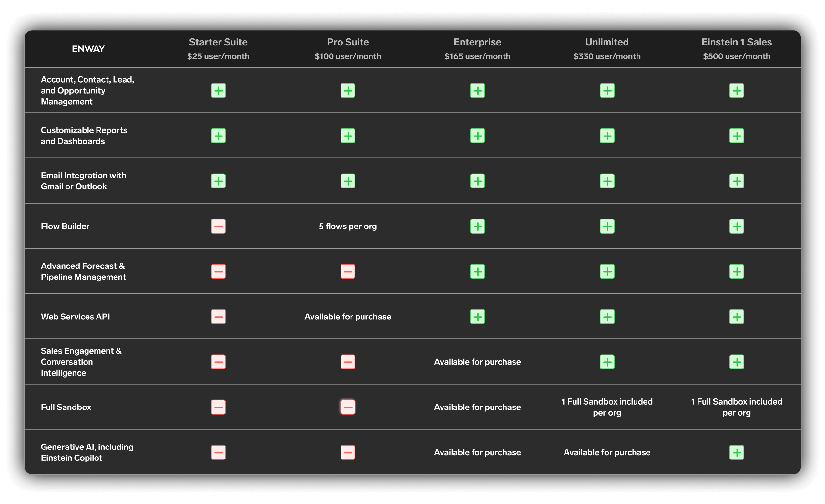Screen dimensions: 825x504
Task: Click the $330 user/month price
Action: point(607,56)
